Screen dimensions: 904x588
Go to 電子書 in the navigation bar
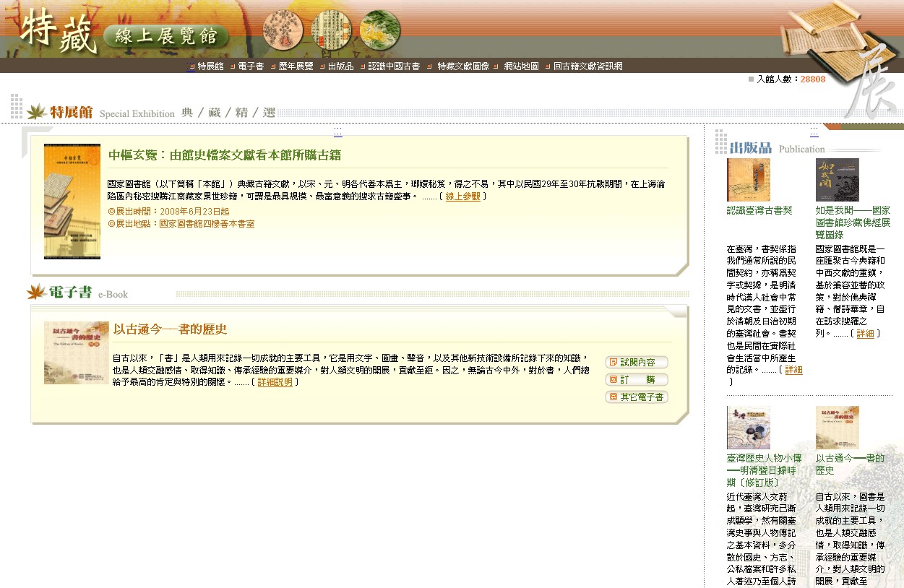tap(251, 66)
